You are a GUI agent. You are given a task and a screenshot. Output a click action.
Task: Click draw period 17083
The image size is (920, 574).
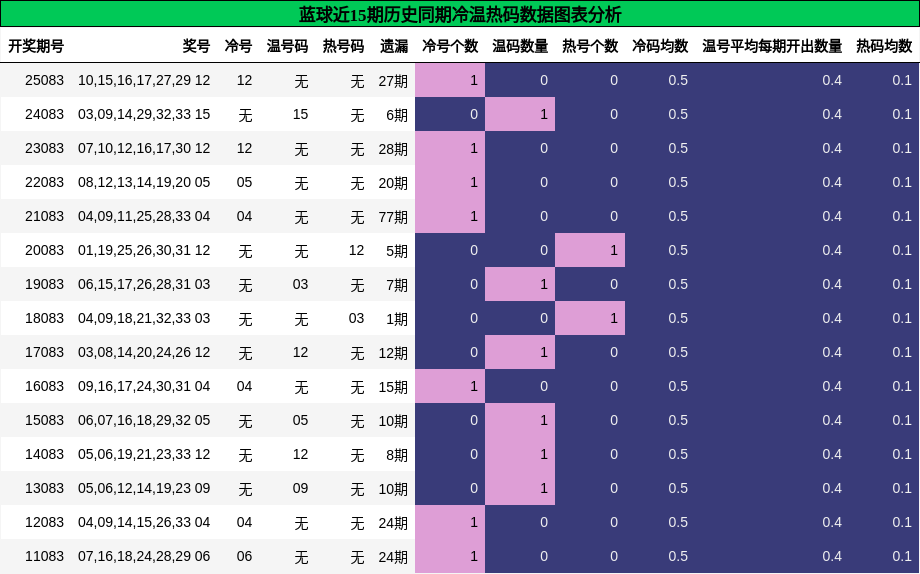pyautogui.click(x=44, y=353)
